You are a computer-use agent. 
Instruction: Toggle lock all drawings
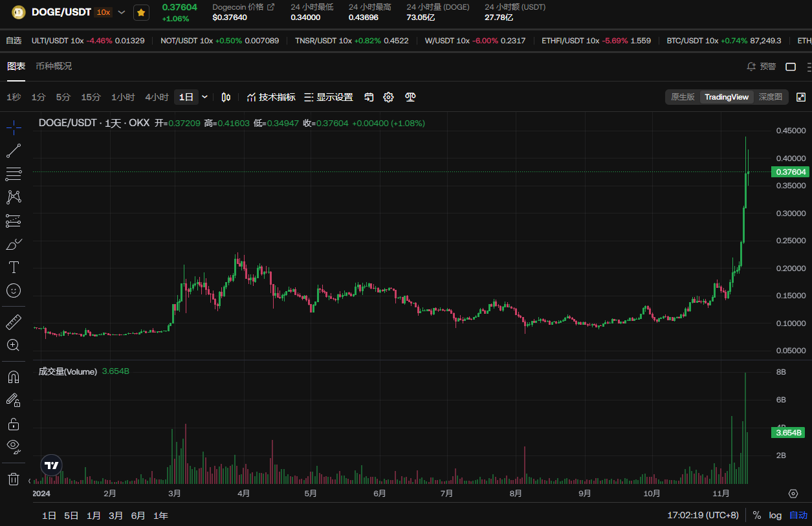[14, 424]
